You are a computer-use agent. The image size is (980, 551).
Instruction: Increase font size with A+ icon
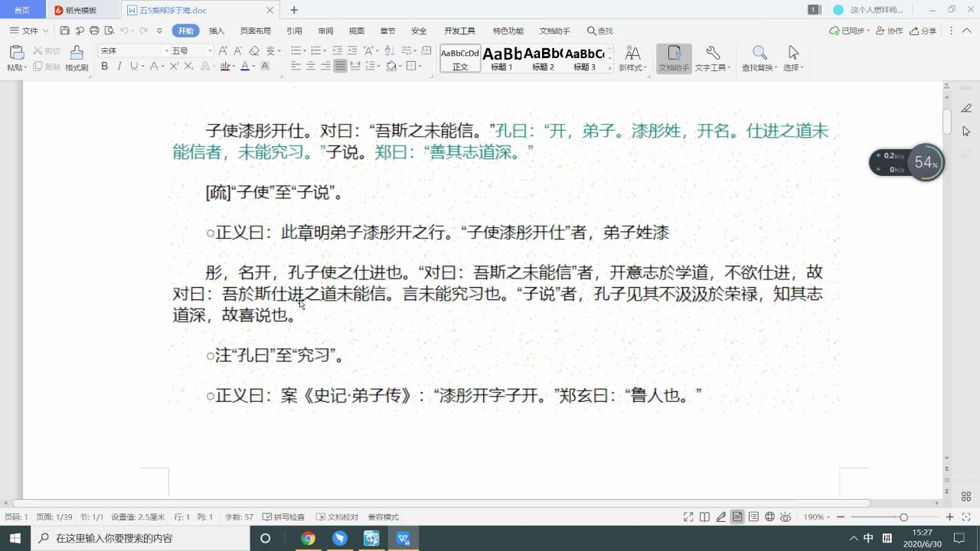(223, 51)
